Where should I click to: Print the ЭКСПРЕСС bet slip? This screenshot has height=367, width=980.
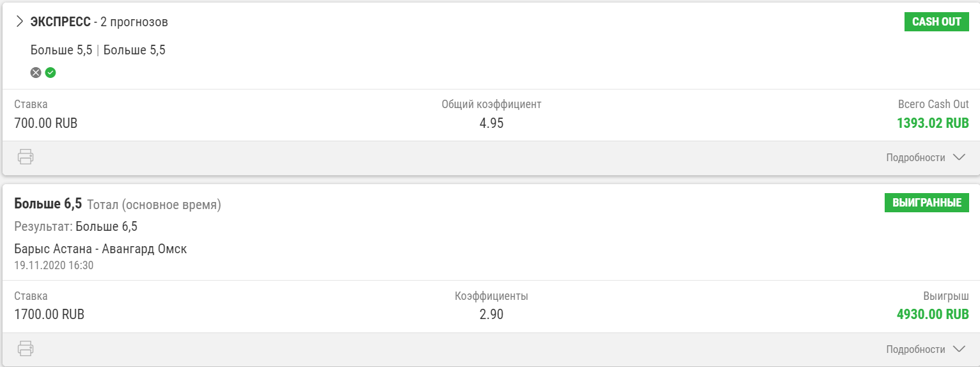tap(26, 157)
